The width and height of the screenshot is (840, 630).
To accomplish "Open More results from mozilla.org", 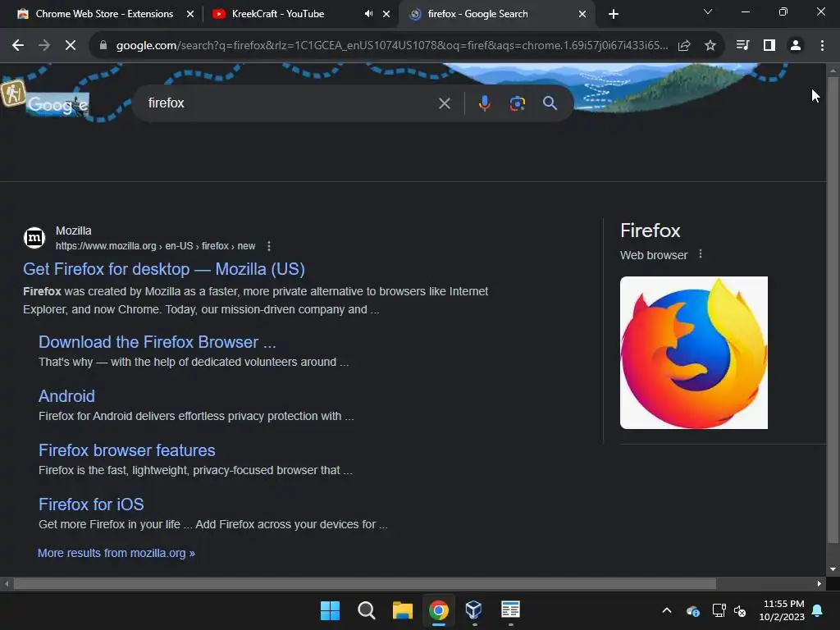I will tap(116, 553).
